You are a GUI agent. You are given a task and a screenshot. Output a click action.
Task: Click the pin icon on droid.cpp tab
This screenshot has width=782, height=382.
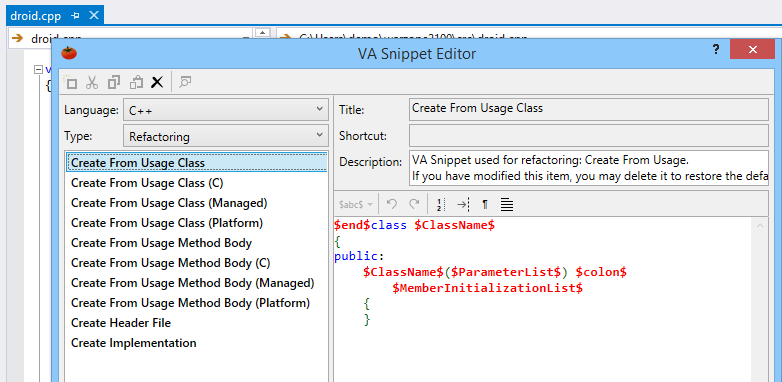75,16
